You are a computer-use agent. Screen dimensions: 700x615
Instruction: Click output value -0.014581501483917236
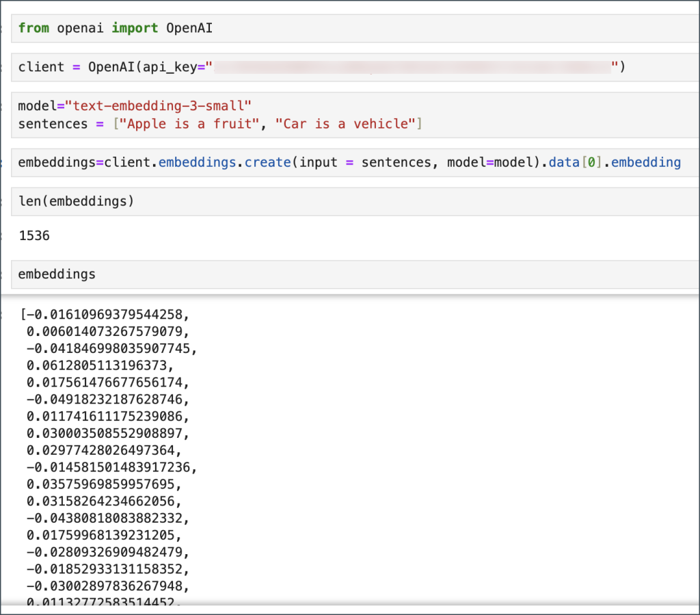pos(110,468)
